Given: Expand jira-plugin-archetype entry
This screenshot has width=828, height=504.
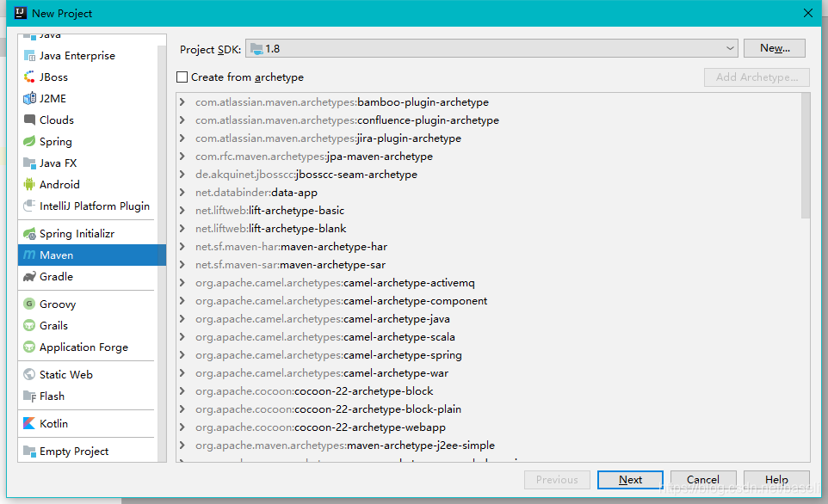Looking at the screenshot, I should coord(182,138).
